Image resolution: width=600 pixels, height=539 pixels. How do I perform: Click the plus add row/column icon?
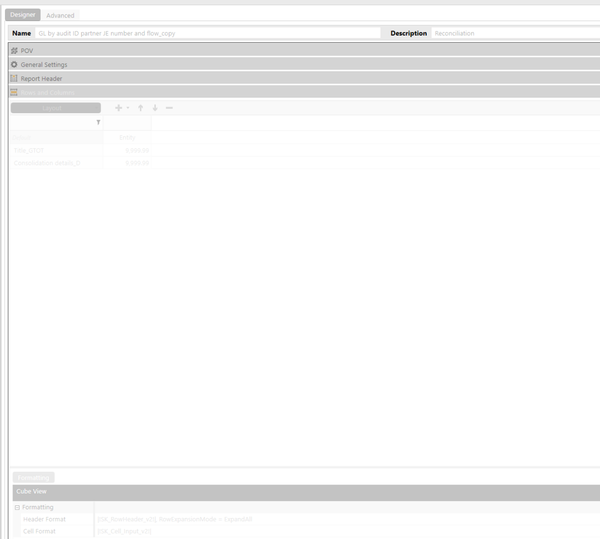[119, 108]
